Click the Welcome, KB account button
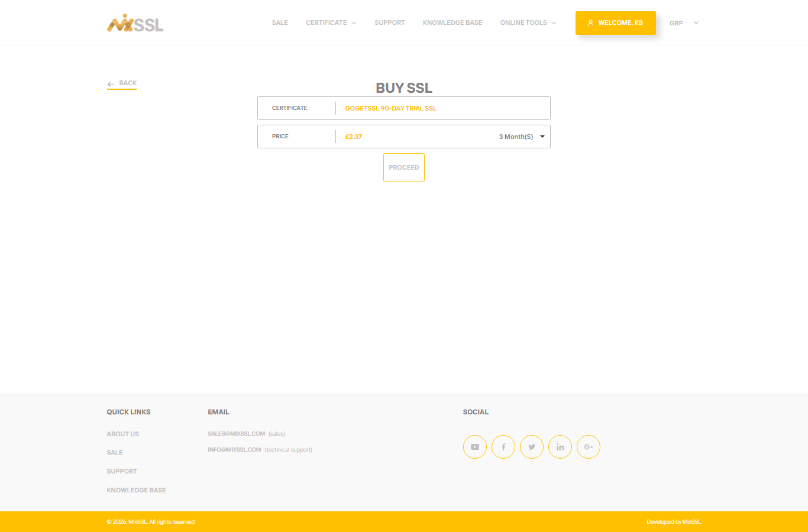808x532 pixels. (616, 23)
